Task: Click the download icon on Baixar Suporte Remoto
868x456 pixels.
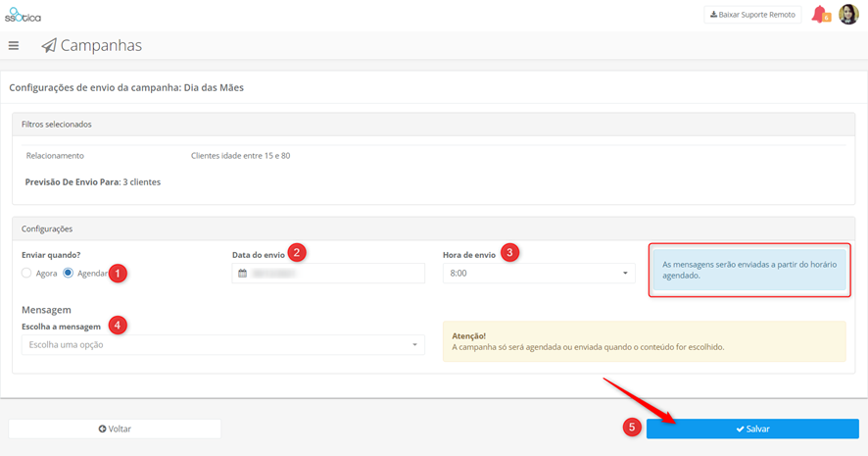Action: (x=713, y=15)
